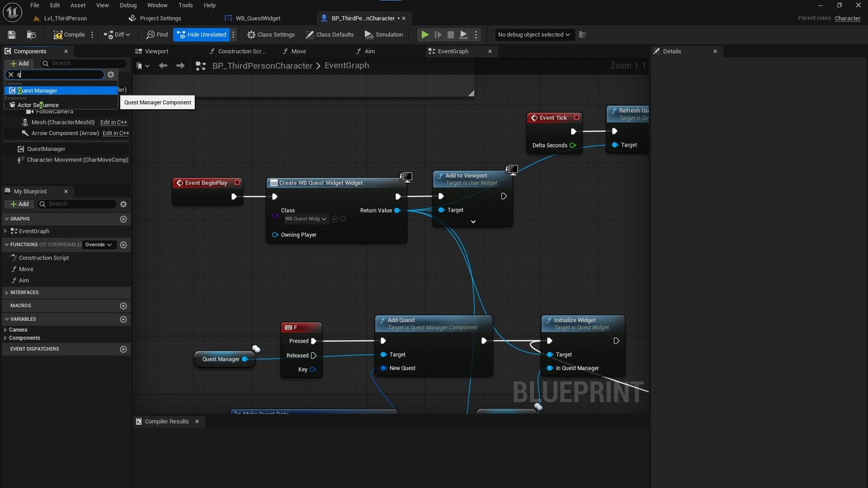Toggle Simulation mode

[384, 35]
